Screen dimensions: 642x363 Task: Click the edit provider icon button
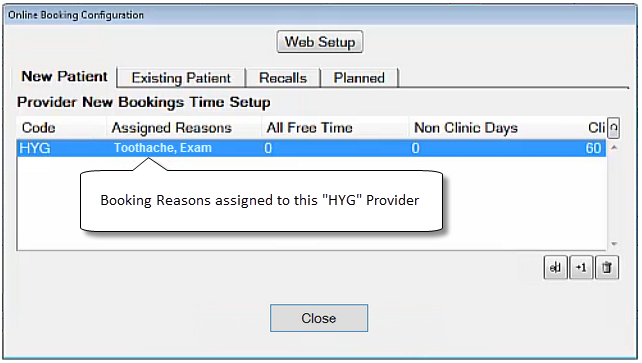coord(556,268)
